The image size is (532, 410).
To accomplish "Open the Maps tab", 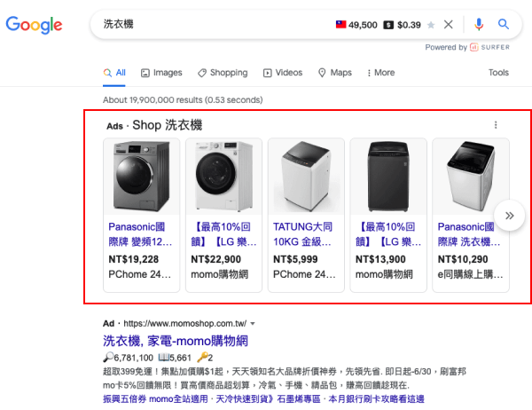I will [334, 73].
